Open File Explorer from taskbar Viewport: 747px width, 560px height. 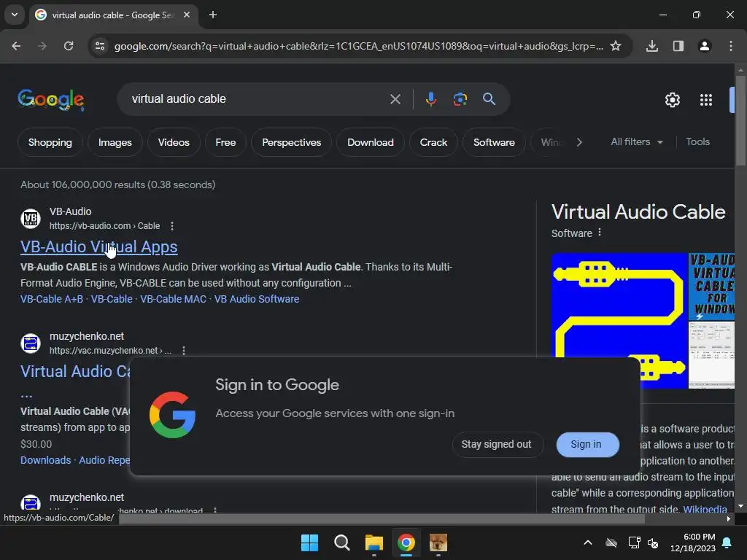click(x=374, y=542)
